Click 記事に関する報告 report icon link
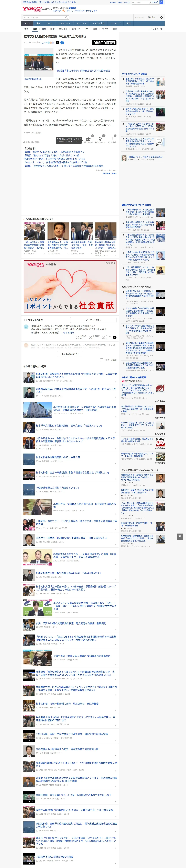 click(32, 142)
